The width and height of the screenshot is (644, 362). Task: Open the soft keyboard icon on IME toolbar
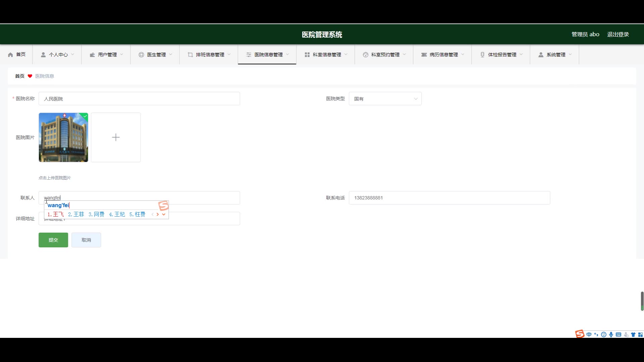[x=619, y=335]
